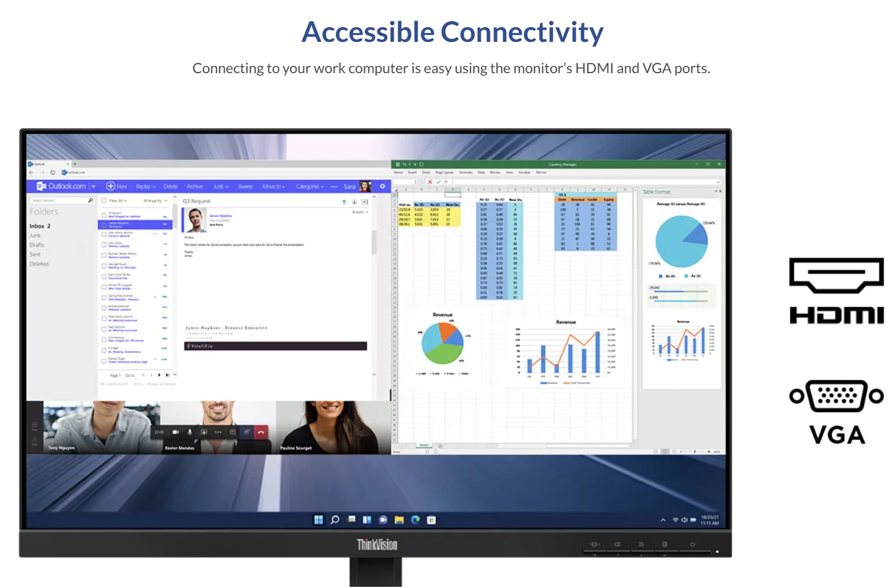Click Pauline Sourget's video tile

coord(333,428)
